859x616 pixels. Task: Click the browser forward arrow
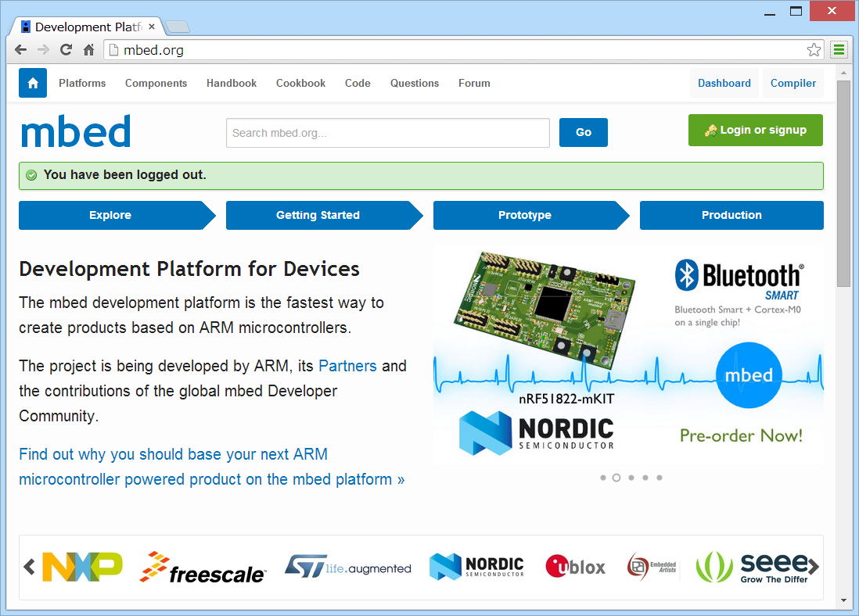click(x=43, y=50)
